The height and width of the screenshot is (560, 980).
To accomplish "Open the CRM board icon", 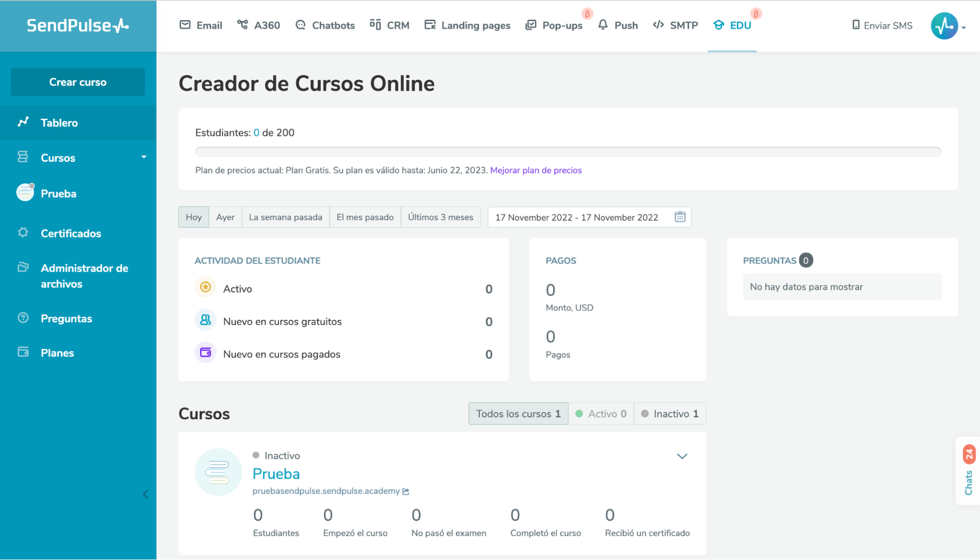I will pos(375,25).
